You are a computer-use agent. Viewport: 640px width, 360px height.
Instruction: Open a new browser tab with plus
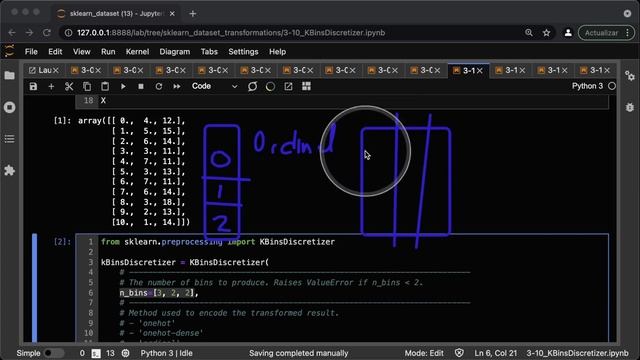point(193,13)
